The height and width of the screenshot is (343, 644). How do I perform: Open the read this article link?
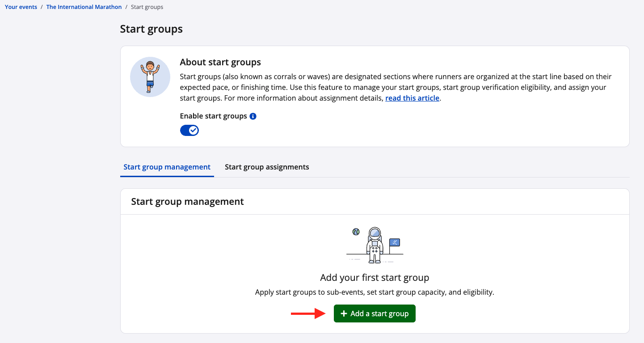coord(412,98)
